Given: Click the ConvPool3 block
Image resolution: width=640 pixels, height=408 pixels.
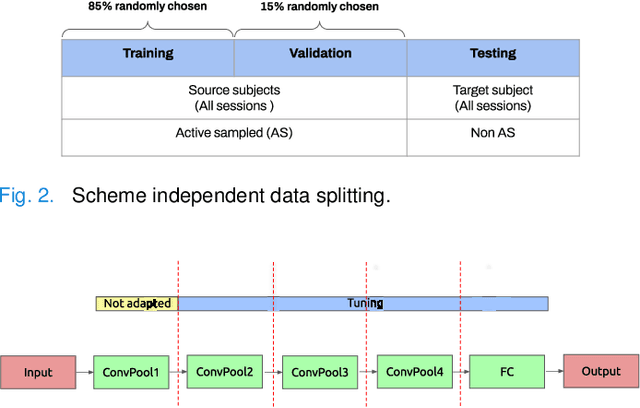Looking at the screenshot, I should point(319,373).
